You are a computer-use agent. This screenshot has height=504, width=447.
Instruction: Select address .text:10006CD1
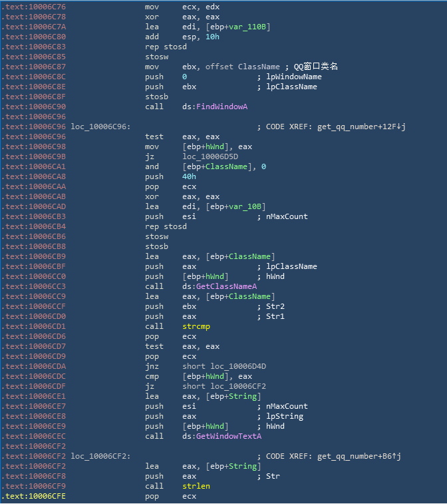(33, 327)
